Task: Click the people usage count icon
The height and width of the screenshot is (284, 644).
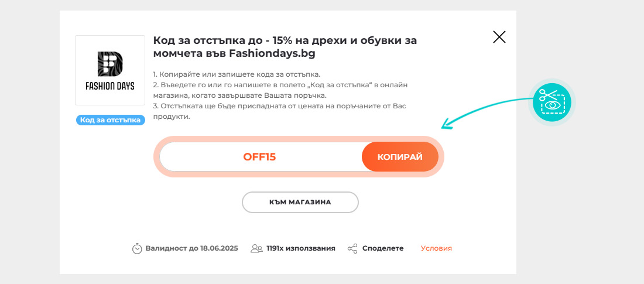Action: pos(256,249)
